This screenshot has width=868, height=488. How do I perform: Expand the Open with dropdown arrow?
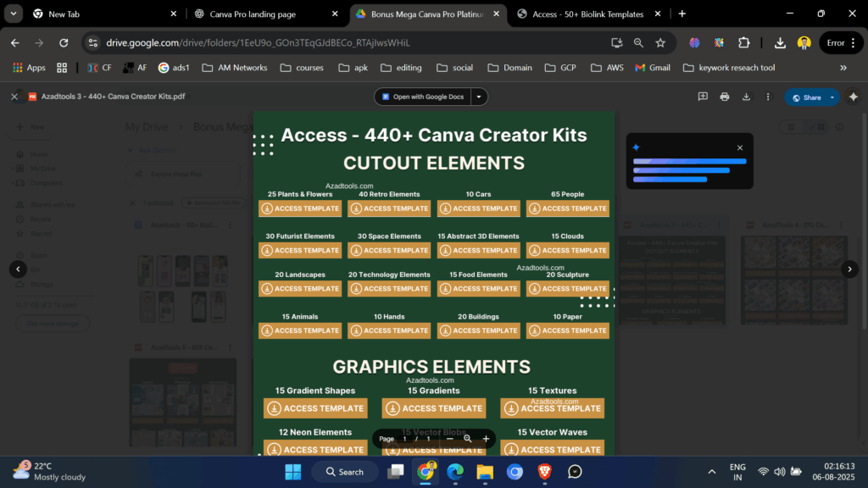pos(479,97)
